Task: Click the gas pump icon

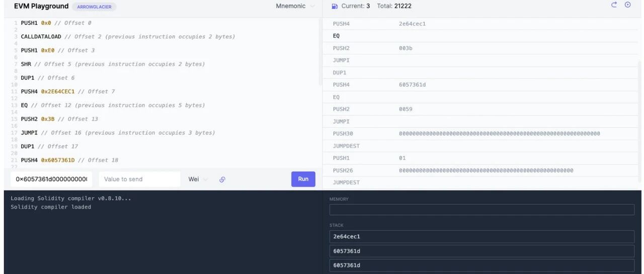Action: coord(335,6)
